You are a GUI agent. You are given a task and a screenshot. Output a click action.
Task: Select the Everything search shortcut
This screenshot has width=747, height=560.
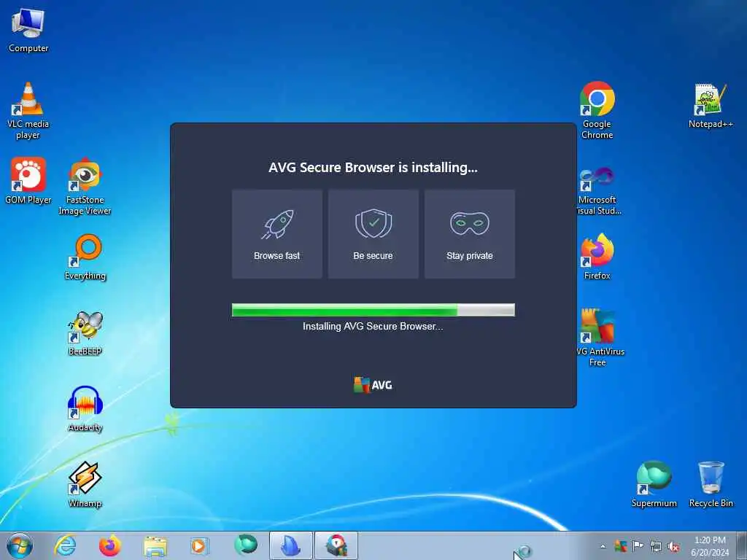tap(85, 257)
